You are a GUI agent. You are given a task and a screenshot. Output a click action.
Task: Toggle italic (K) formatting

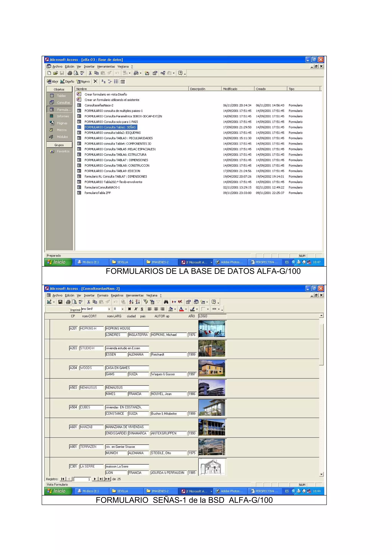136,309
